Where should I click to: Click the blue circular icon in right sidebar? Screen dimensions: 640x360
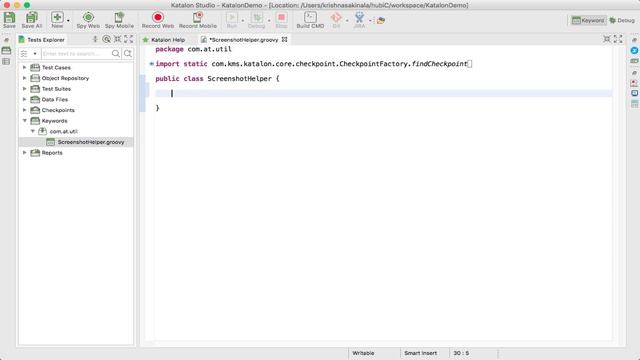(x=634, y=50)
